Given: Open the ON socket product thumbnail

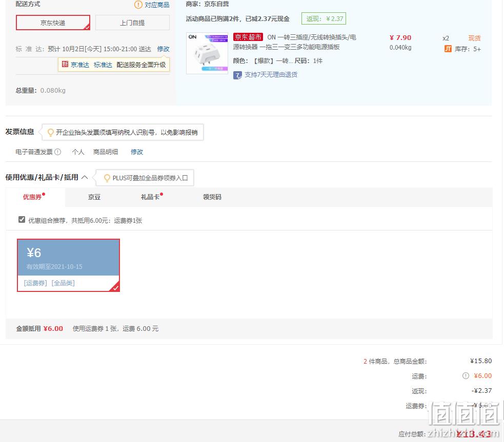Looking at the screenshot, I should (x=207, y=53).
